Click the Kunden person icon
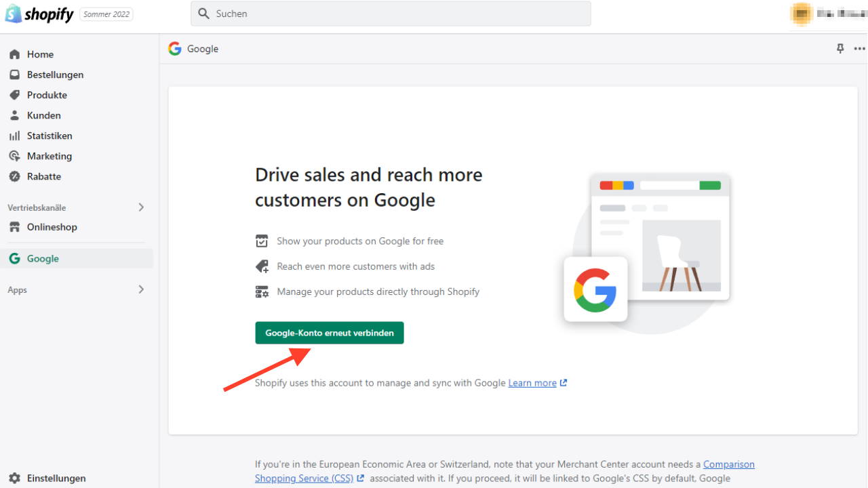868x488 pixels. (x=14, y=115)
